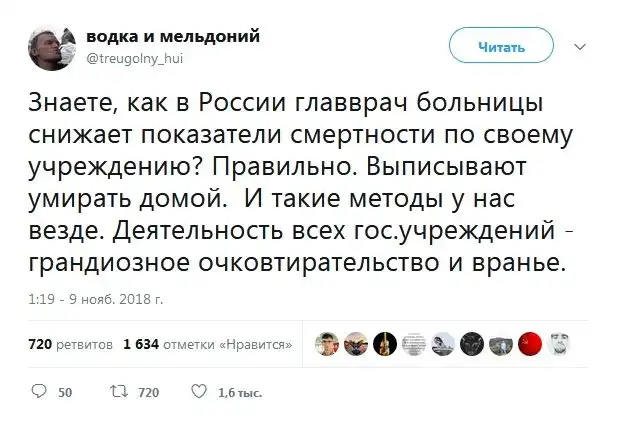619x421 pixels.
Task: Expand the chevron menu beside Читать
Action: tap(581, 46)
